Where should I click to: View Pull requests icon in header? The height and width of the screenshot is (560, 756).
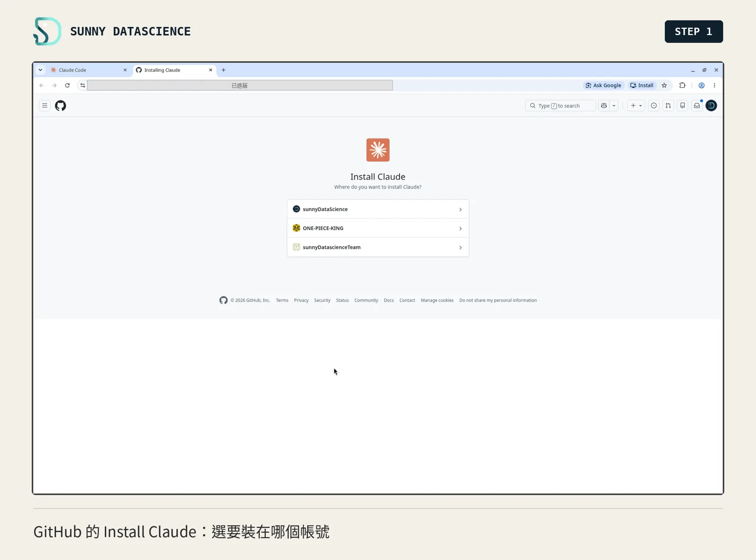click(x=668, y=105)
